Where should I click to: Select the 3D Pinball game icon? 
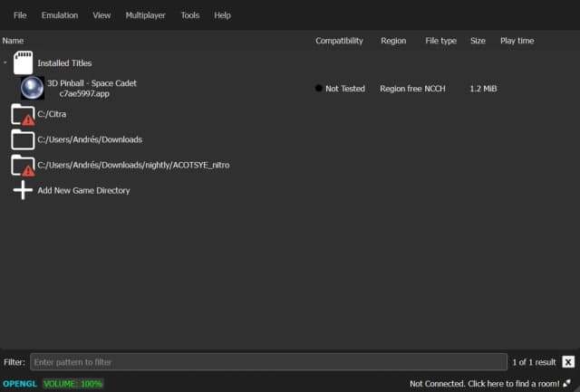point(33,88)
